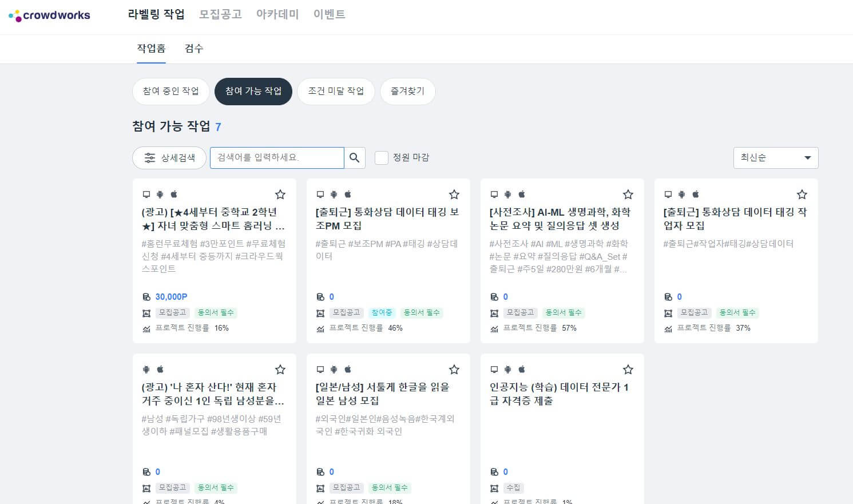Click the crowdworks logo
The image size is (853, 504).
[x=50, y=15]
